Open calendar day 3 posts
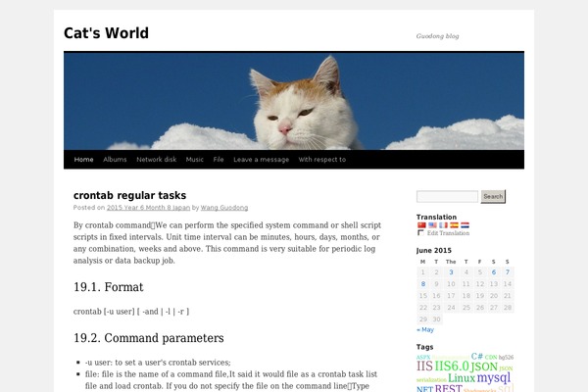Image resolution: width=588 pixels, height=392 pixels. point(451,272)
